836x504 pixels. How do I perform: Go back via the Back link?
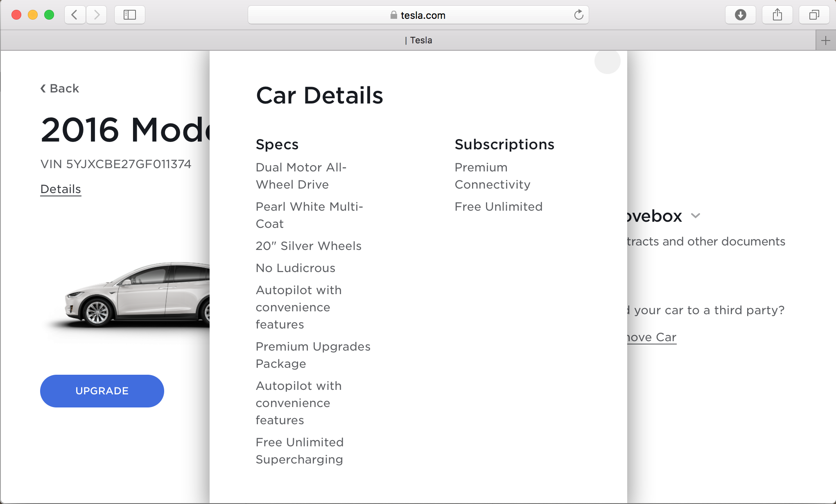pyautogui.click(x=60, y=88)
